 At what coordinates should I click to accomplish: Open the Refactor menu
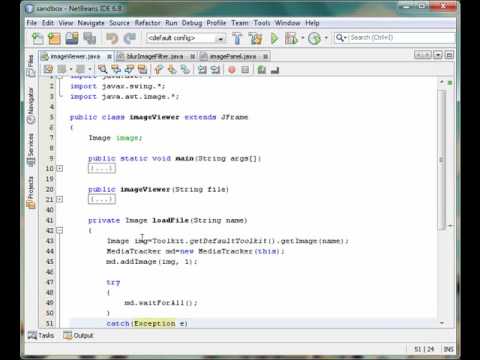(x=148, y=23)
